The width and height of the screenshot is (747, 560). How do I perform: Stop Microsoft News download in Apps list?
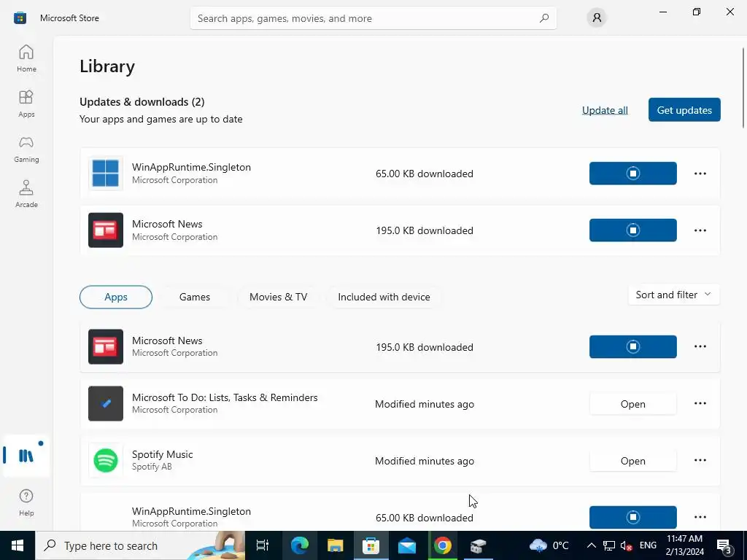(x=632, y=346)
